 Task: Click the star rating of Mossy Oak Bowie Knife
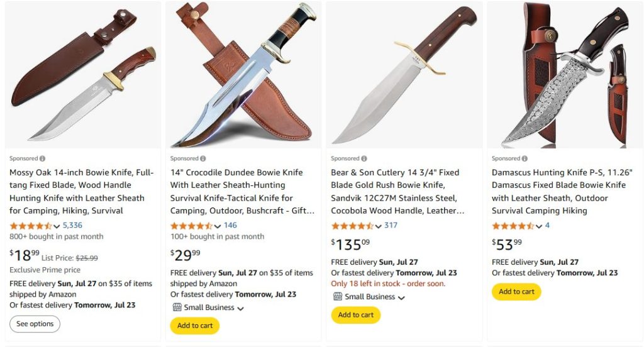[31, 226]
